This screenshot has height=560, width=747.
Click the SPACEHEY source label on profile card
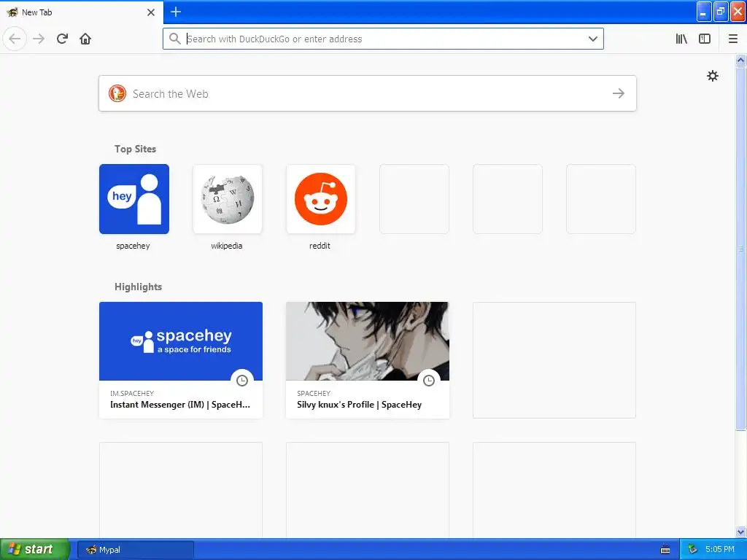click(314, 393)
